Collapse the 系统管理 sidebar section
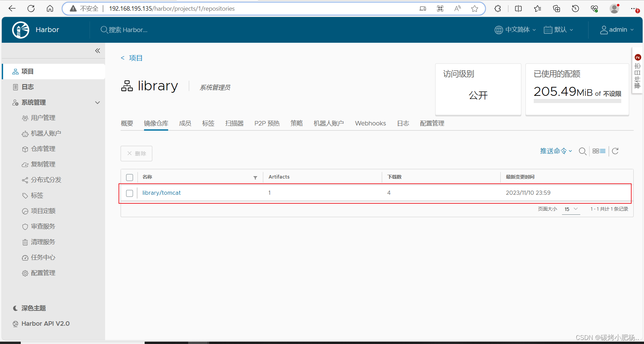Image resolution: width=644 pixels, height=344 pixels. point(98,103)
